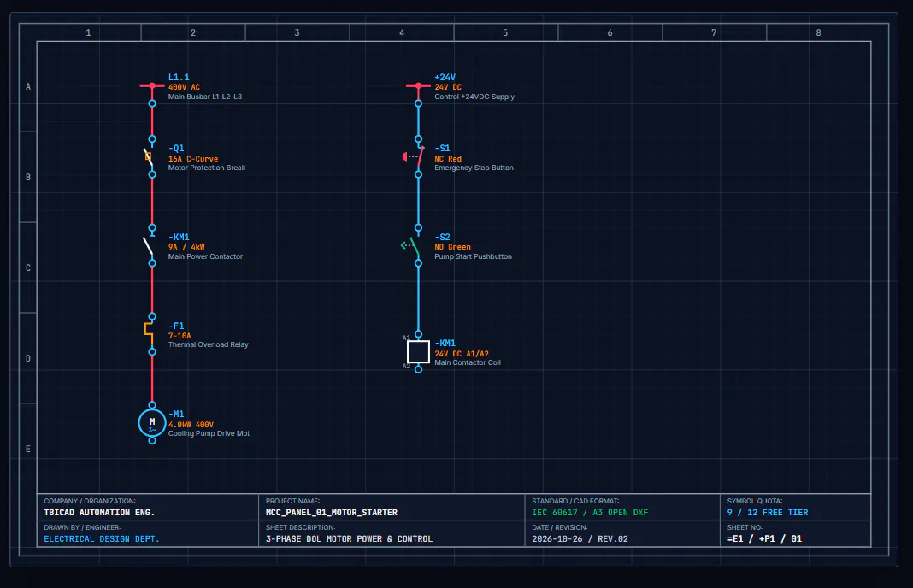Click the '9A / 4kW' rating text
Image resolution: width=913 pixels, height=588 pixels.
coord(186,247)
